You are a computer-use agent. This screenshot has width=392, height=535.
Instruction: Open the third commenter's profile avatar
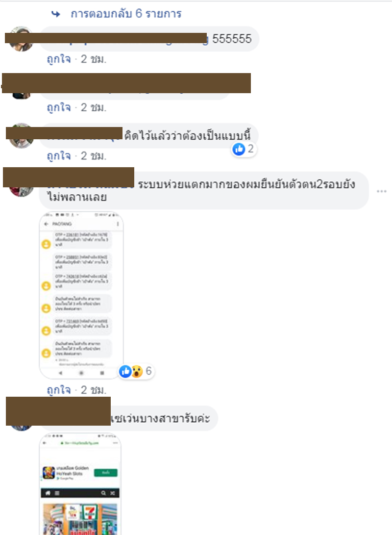tap(21, 136)
